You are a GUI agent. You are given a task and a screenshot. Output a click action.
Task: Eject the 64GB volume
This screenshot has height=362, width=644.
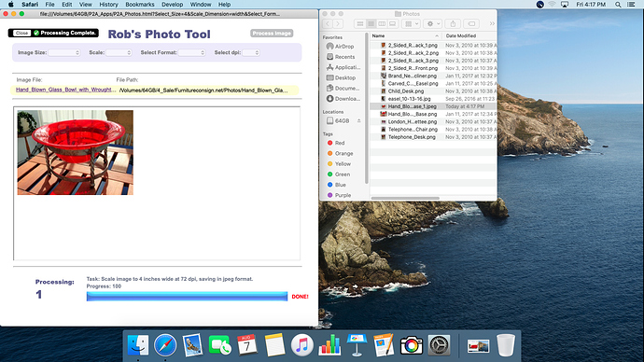(358, 120)
